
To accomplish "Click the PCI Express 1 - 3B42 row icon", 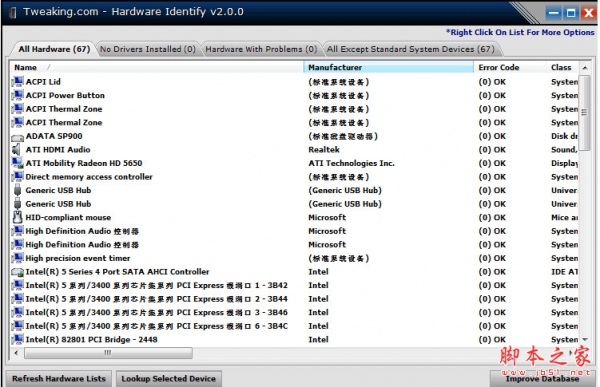I will 18,286.
